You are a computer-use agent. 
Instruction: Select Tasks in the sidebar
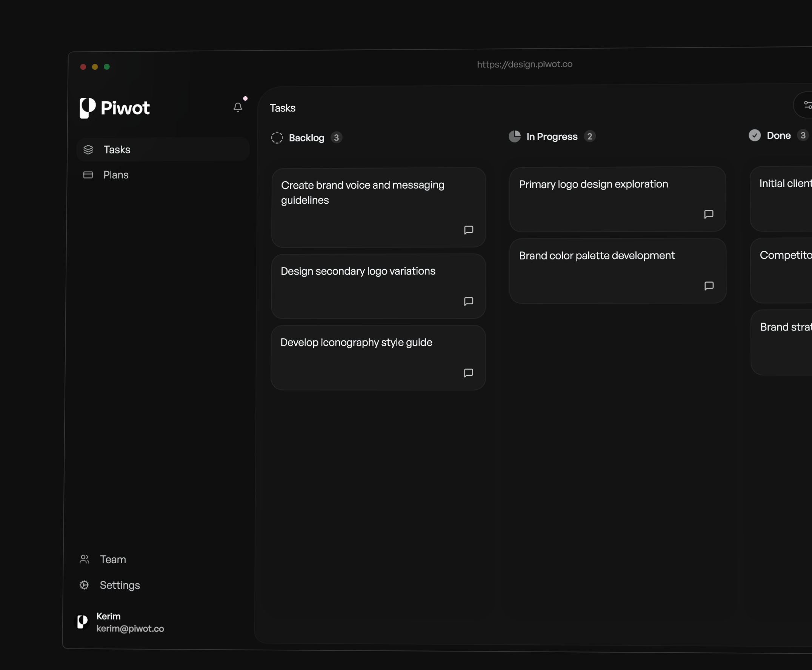tap(117, 150)
